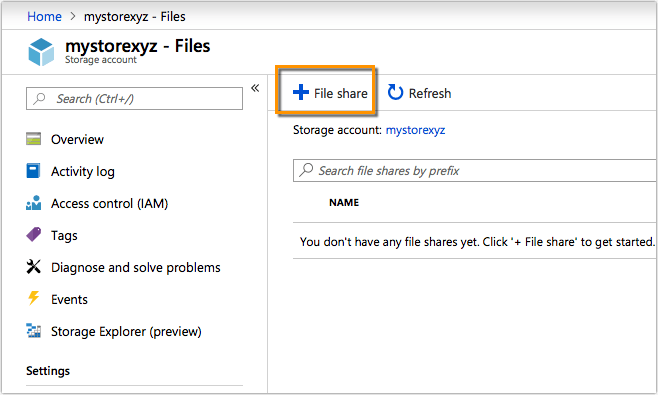Open the mystorexyz storage account link

415,130
